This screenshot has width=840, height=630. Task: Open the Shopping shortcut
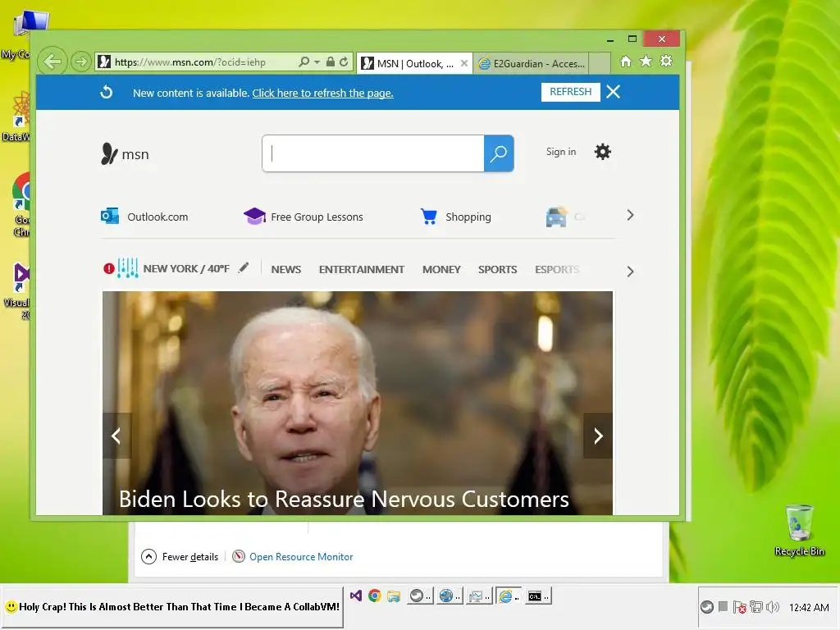456,217
